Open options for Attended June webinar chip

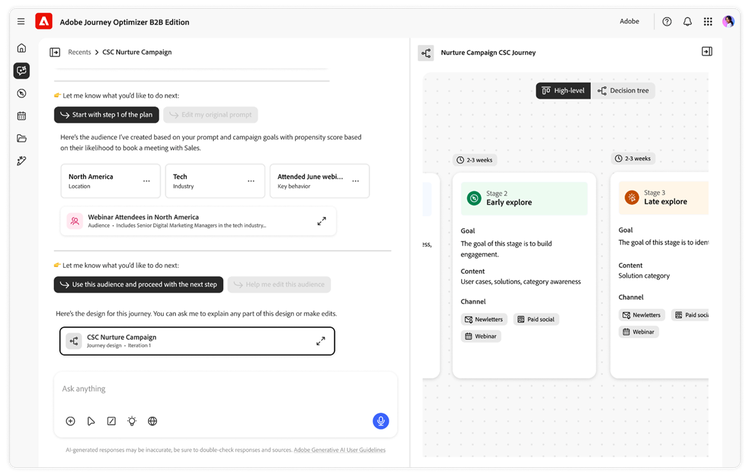pos(355,181)
